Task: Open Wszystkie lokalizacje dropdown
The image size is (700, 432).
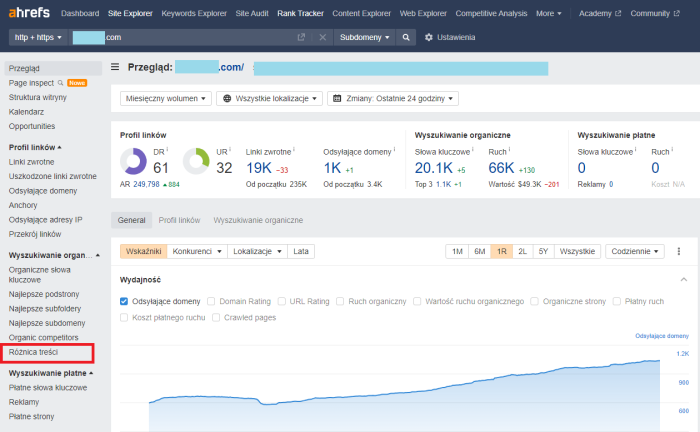Action: (269, 99)
